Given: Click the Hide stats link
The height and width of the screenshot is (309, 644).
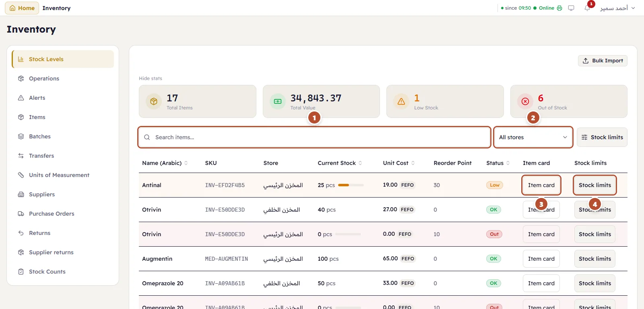Looking at the screenshot, I should click(151, 78).
